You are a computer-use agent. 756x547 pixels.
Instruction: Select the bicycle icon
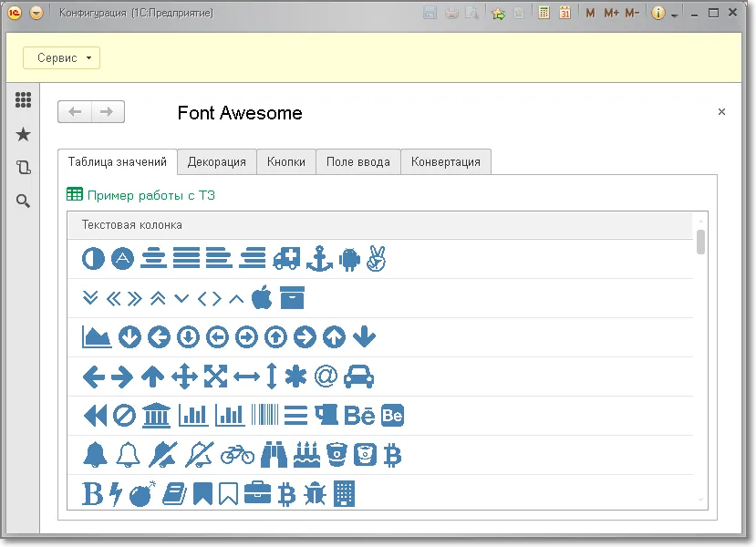237,455
